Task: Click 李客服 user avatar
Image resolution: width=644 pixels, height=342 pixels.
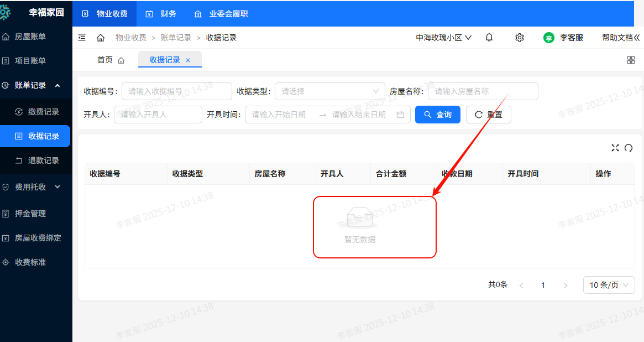Action: tap(548, 38)
